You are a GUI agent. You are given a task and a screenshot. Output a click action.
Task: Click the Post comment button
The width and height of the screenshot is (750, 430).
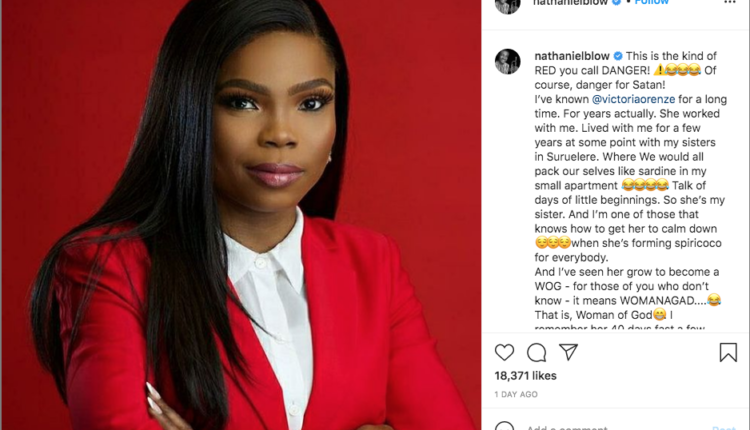point(723,427)
